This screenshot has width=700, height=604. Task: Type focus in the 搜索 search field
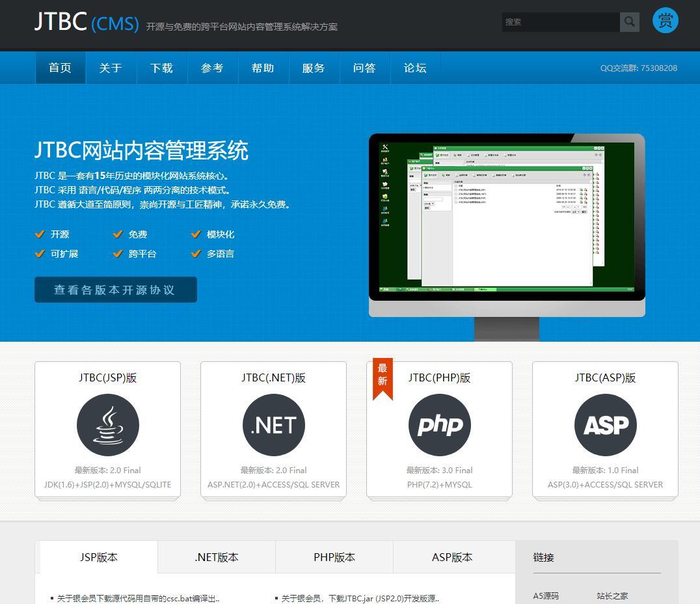(560, 21)
